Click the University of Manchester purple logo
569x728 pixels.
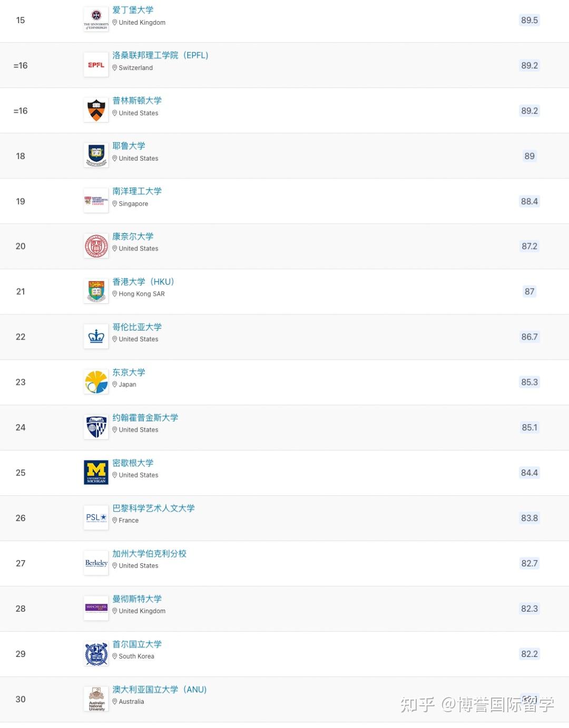96,609
